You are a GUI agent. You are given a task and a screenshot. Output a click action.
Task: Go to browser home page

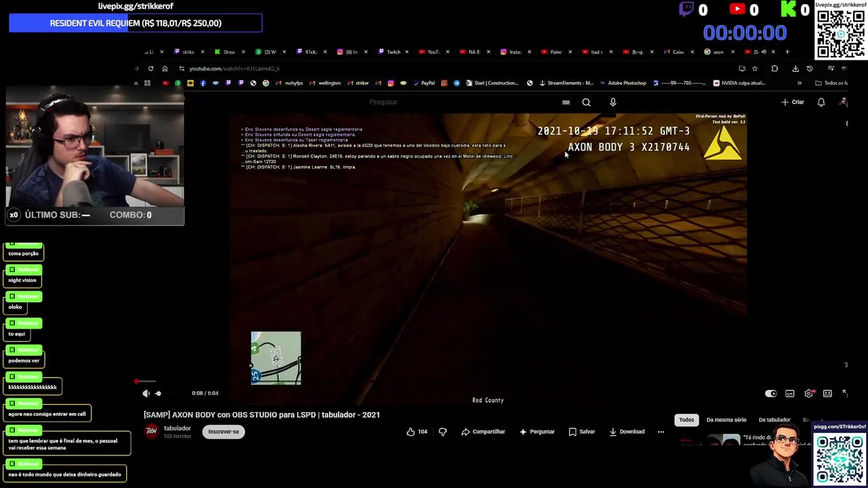[x=165, y=68]
